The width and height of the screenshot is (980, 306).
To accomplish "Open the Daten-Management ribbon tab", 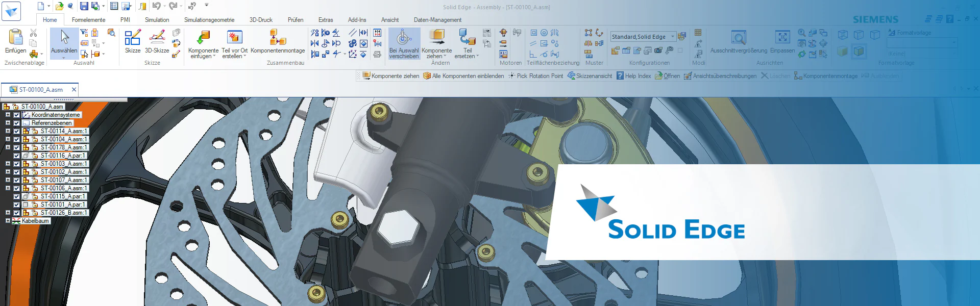I will click(x=437, y=20).
